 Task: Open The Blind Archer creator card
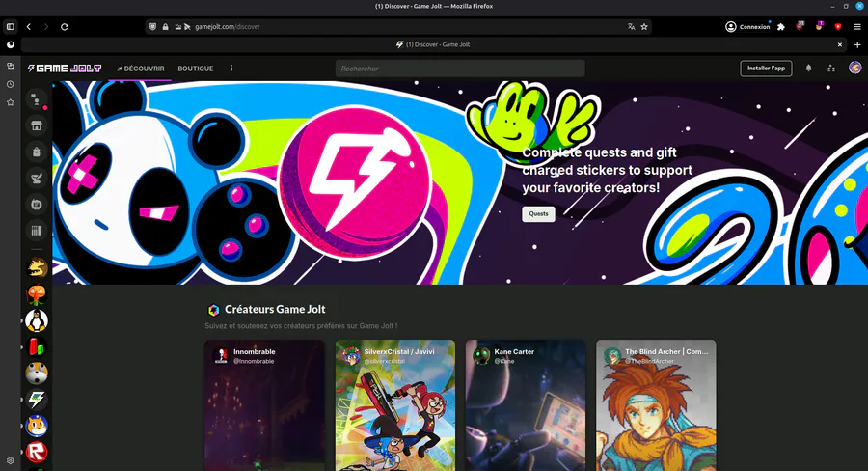tap(656, 405)
